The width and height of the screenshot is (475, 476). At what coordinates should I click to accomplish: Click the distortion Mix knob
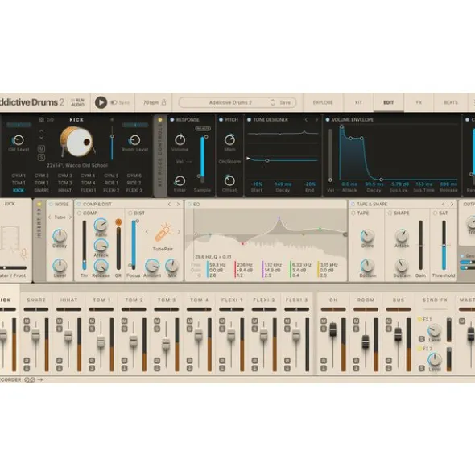pos(171,266)
